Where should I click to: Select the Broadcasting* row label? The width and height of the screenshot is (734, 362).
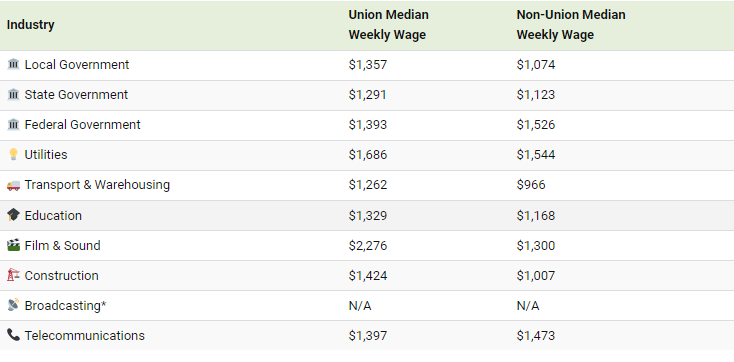[66, 305]
